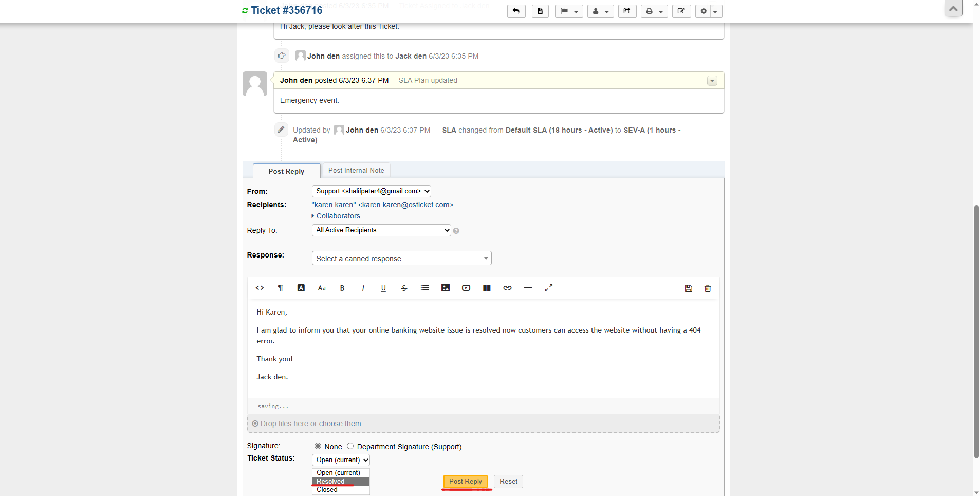Select the None signature option
The image size is (980, 496).
tap(318, 446)
